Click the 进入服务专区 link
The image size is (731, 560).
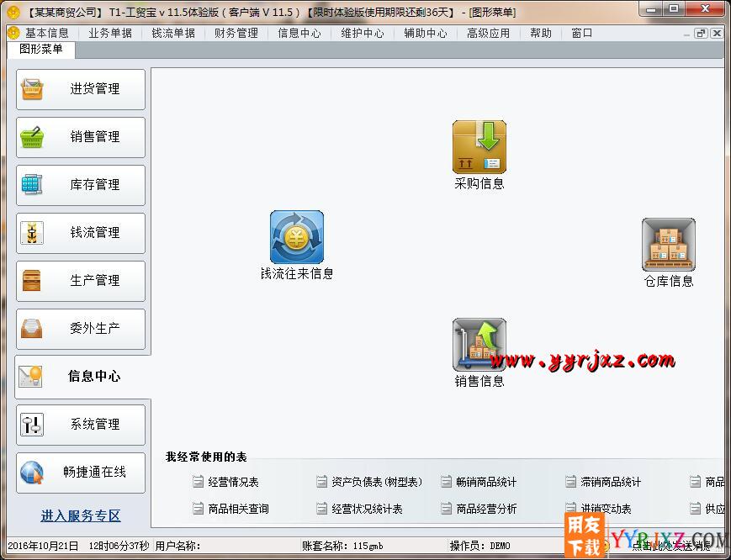coord(79,515)
